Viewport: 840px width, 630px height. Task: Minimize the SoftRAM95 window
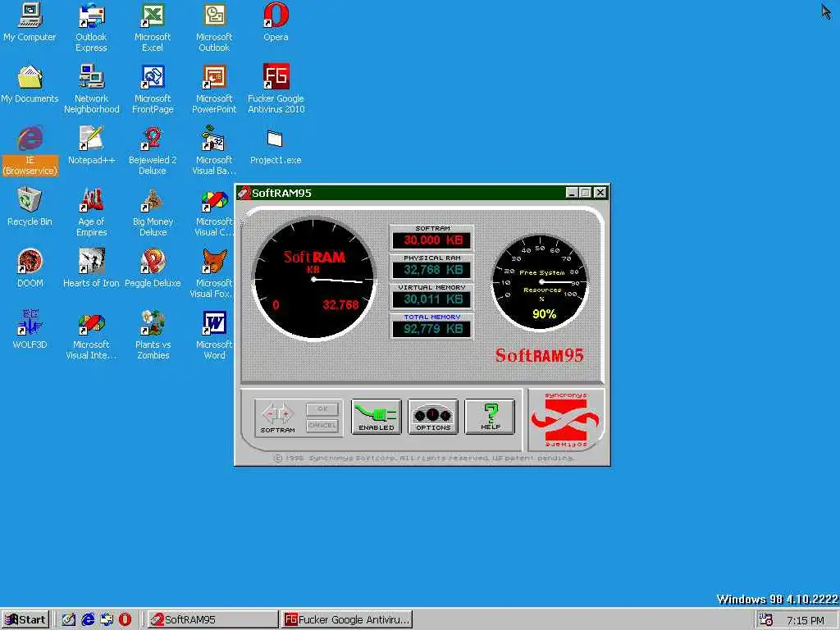572,193
